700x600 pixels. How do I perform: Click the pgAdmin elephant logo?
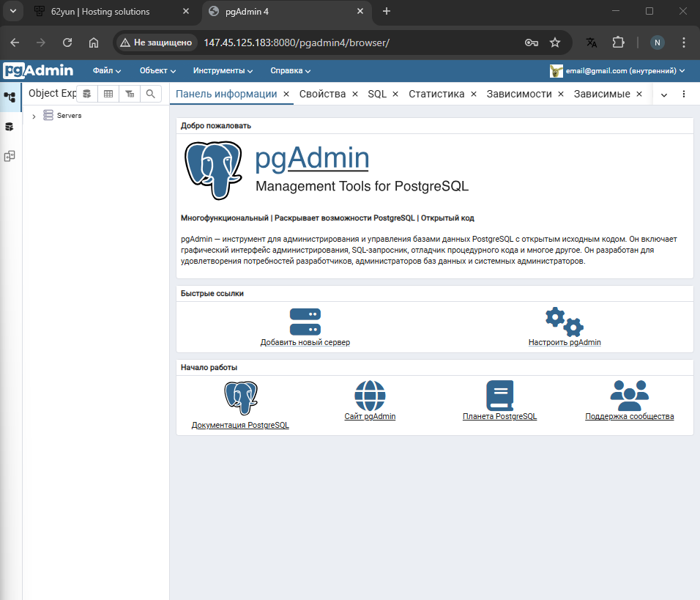point(213,169)
